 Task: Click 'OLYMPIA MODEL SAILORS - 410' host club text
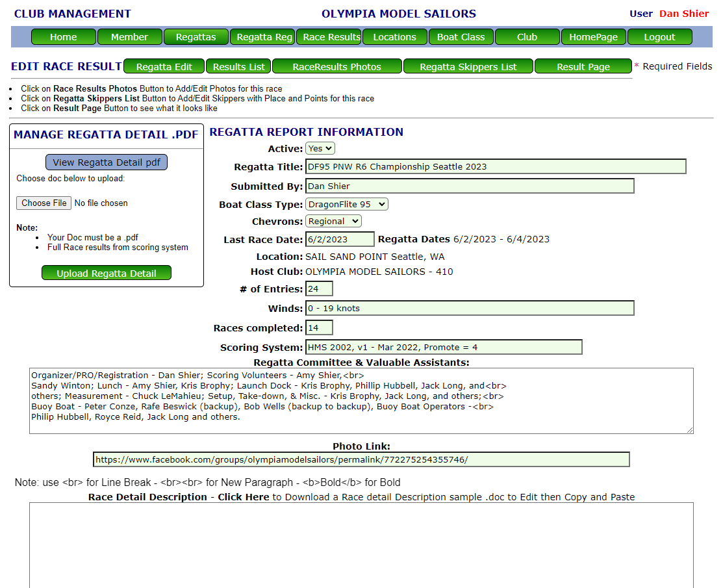pyautogui.click(x=379, y=272)
